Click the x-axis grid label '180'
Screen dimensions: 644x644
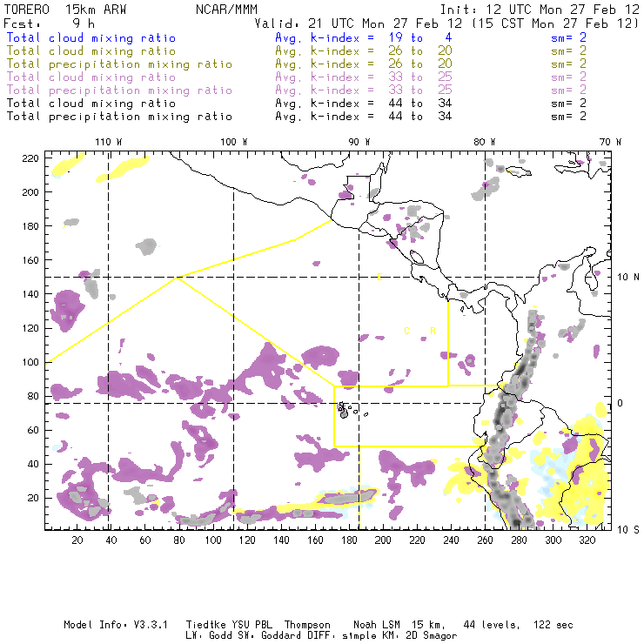pos(349,540)
